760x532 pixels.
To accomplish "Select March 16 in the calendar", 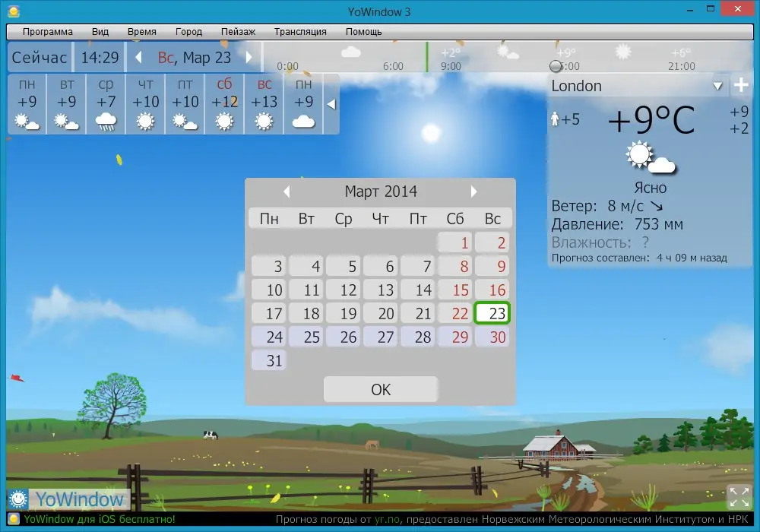I will [492, 290].
